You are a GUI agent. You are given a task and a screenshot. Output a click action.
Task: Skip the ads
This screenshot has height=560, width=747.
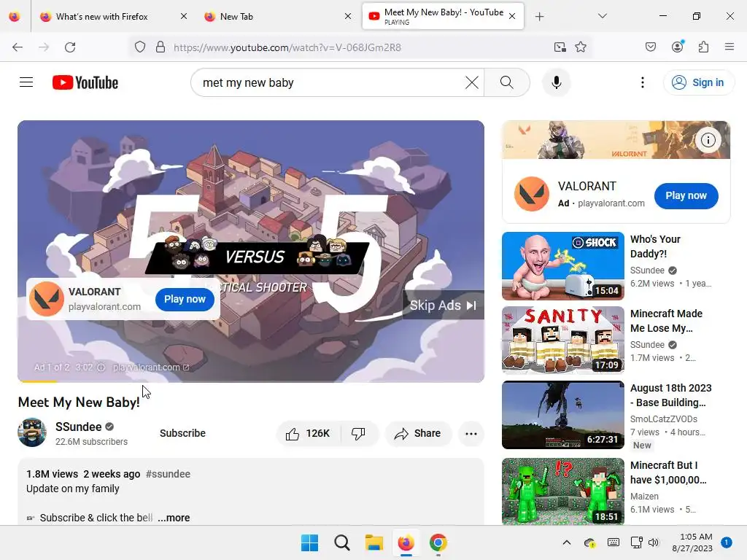click(443, 306)
